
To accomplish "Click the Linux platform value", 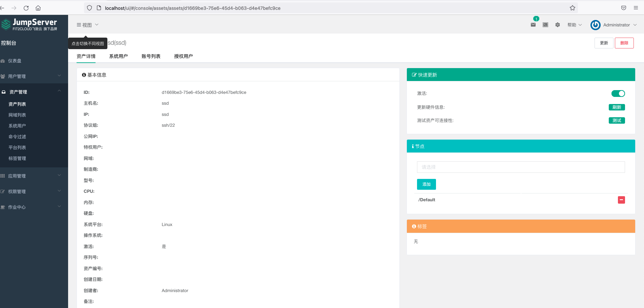I will pyautogui.click(x=167, y=225).
